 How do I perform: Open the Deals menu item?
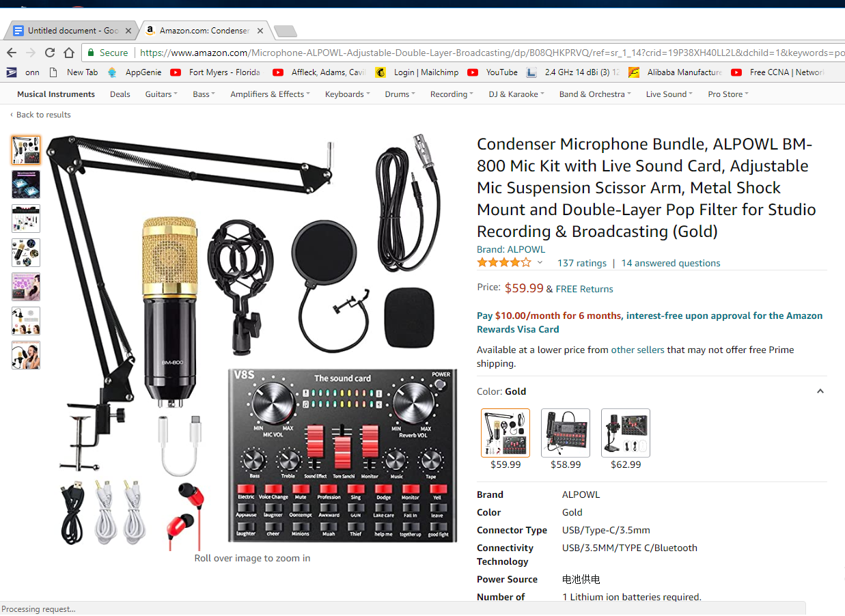tap(120, 94)
